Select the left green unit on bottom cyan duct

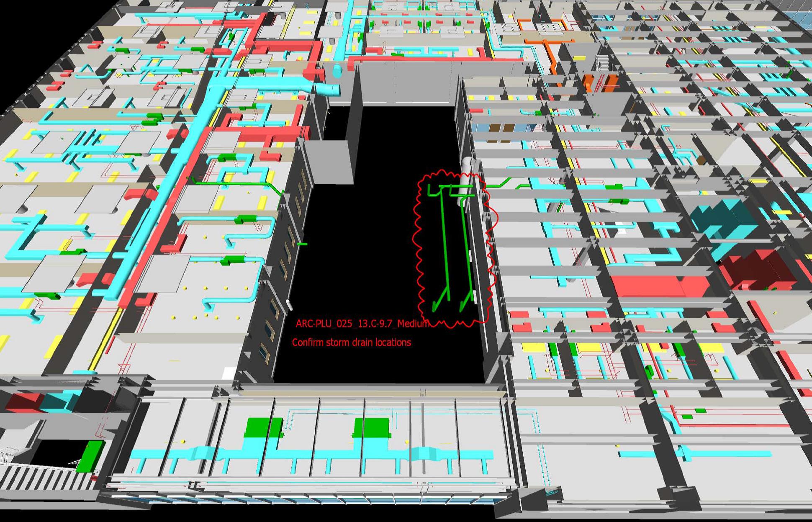pyautogui.click(x=262, y=428)
